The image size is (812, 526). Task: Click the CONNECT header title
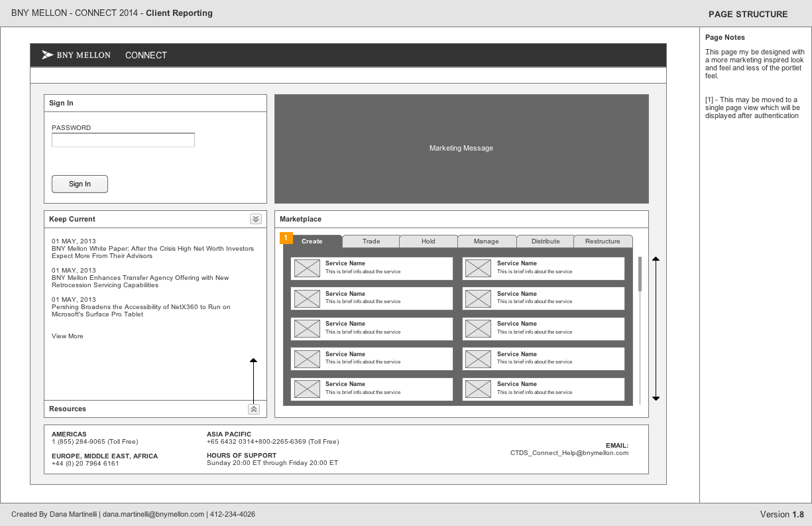pyautogui.click(x=146, y=55)
